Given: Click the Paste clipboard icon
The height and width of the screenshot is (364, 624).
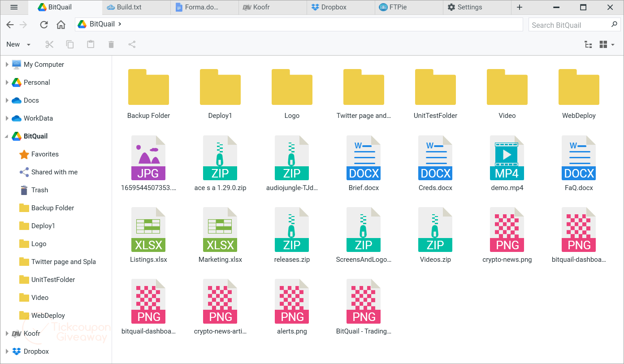Looking at the screenshot, I should click(x=91, y=44).
